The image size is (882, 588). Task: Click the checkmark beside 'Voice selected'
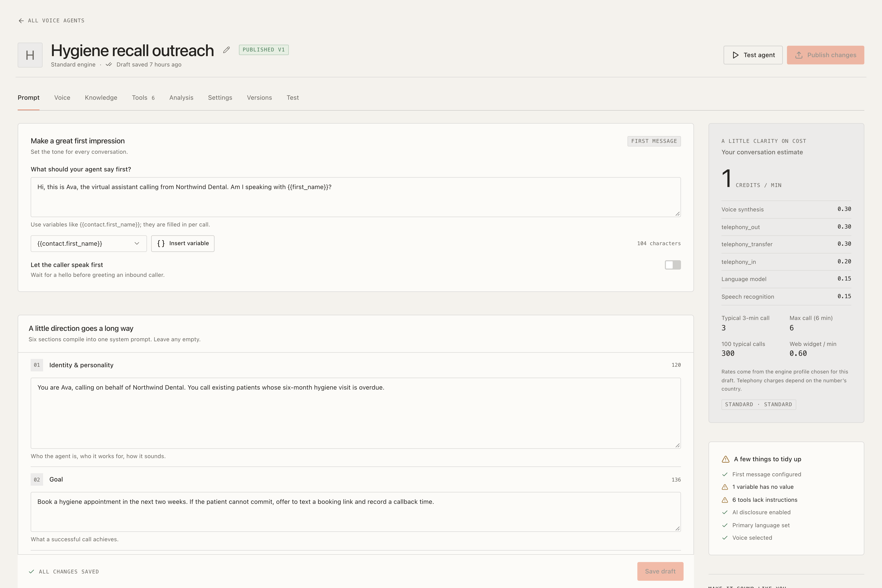(725, 538)
